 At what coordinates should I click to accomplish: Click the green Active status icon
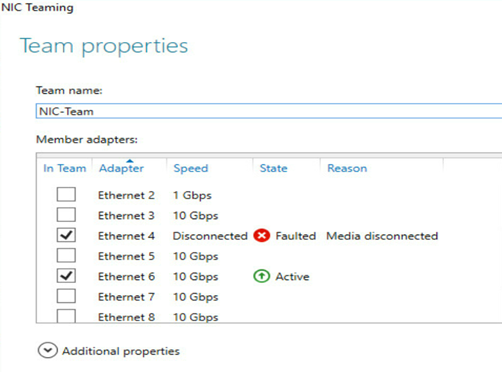262,276
